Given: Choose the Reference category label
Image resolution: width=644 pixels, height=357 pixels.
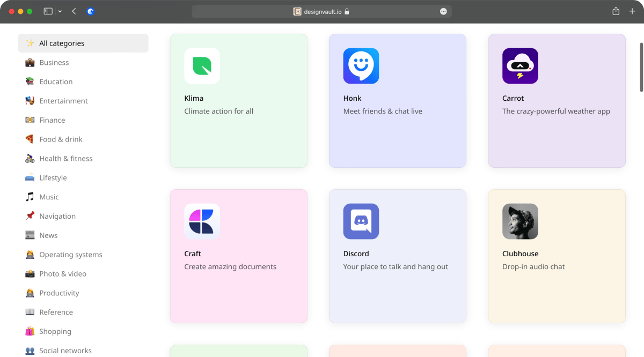Looking at the screenshot, I should pyautogui.click(x=56, y=312).
